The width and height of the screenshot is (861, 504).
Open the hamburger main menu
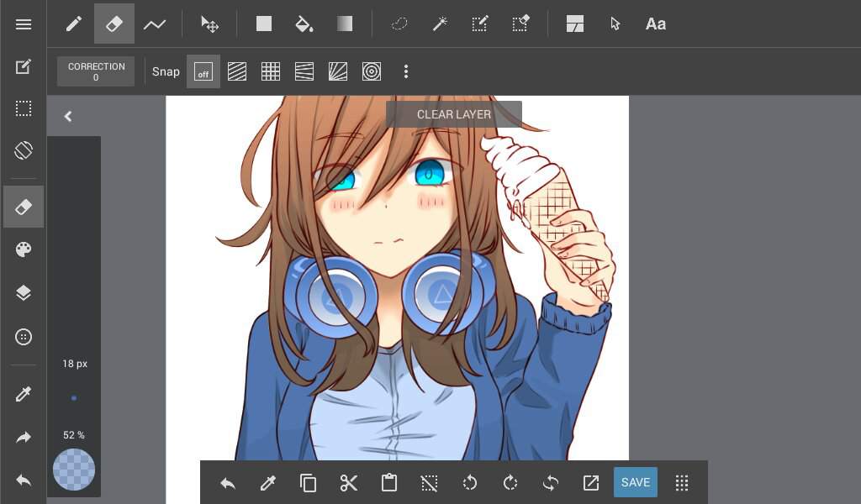click(x=23, y=24)
